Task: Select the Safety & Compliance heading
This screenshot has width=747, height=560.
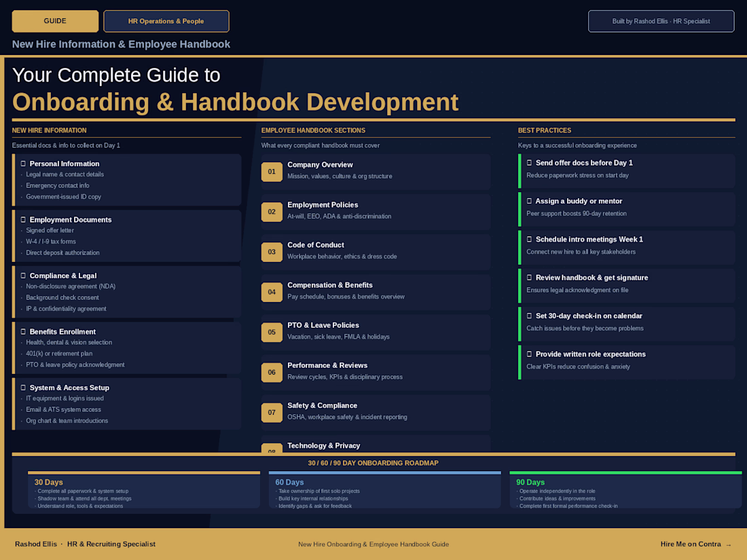Action: 322,405
